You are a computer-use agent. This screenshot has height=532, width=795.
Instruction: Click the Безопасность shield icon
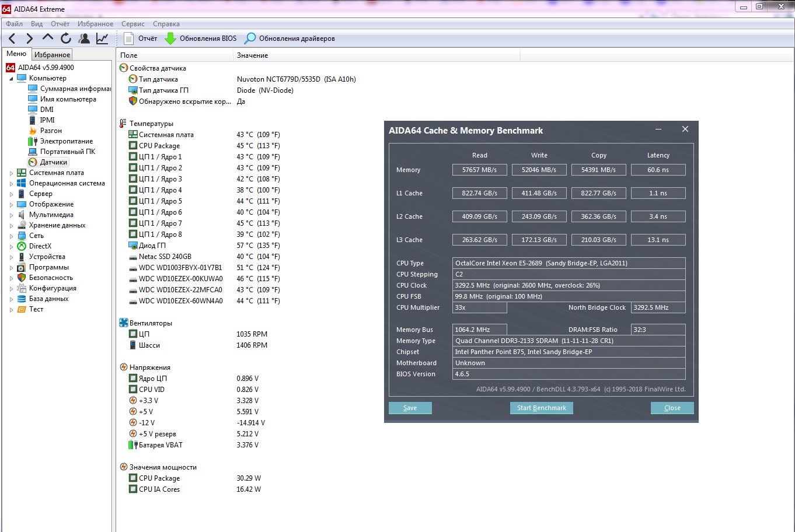(22, 278)
